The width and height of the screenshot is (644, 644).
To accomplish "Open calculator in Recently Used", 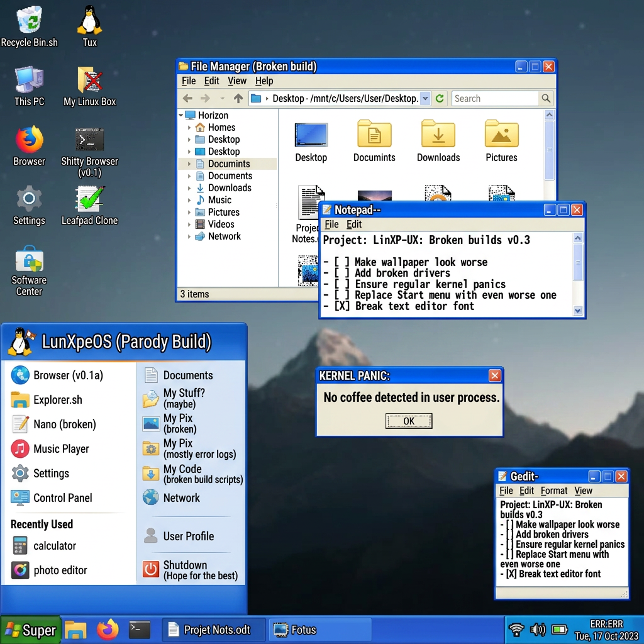I will (43, 545).
